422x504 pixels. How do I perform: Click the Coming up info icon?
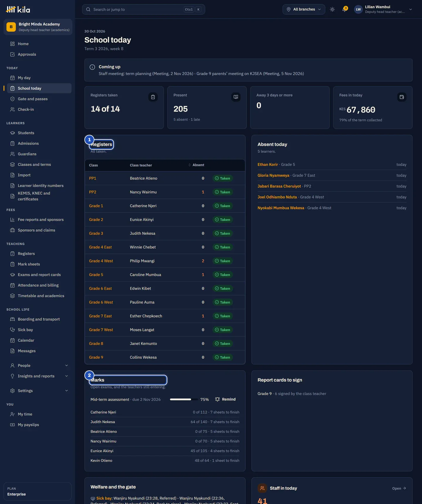pos(92,67)
